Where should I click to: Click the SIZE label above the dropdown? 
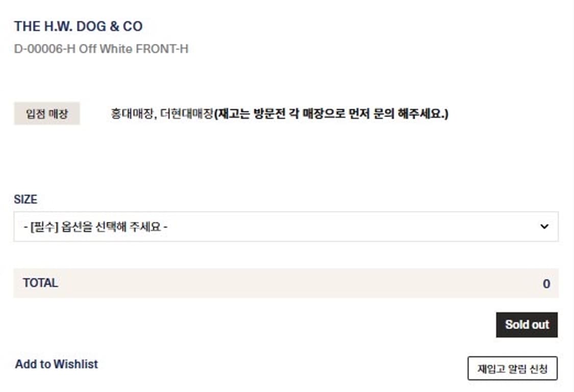click(x=26, y=199)
